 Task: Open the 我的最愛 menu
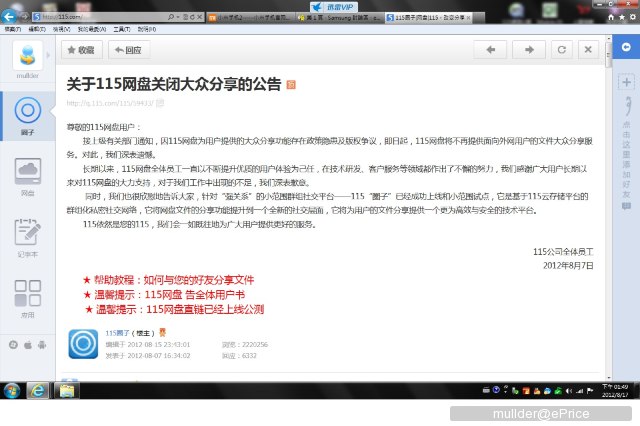92,29
